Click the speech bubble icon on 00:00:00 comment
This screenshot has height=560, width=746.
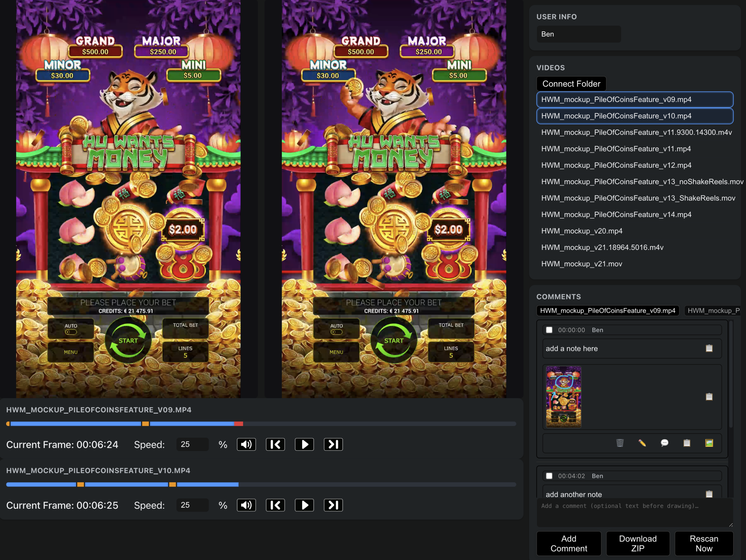pyautogui.click(x=664, y=443)
